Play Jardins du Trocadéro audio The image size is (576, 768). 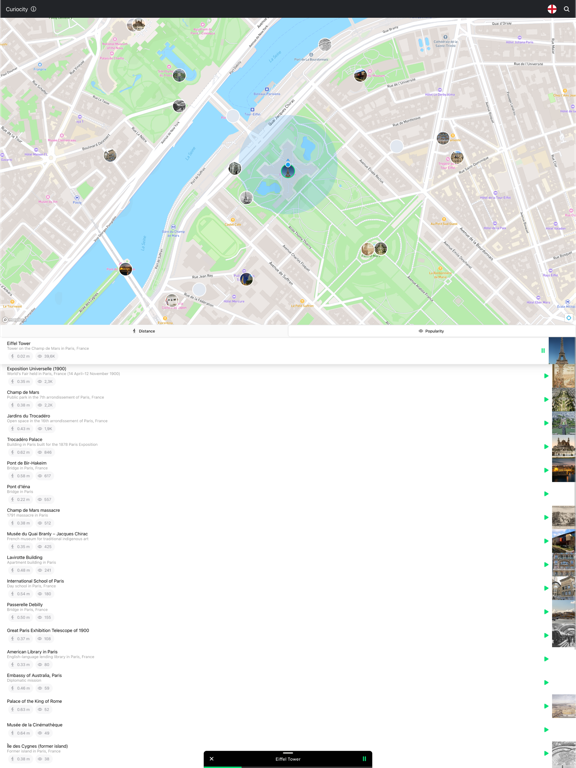pyautogui.click(x=546, y=423)
